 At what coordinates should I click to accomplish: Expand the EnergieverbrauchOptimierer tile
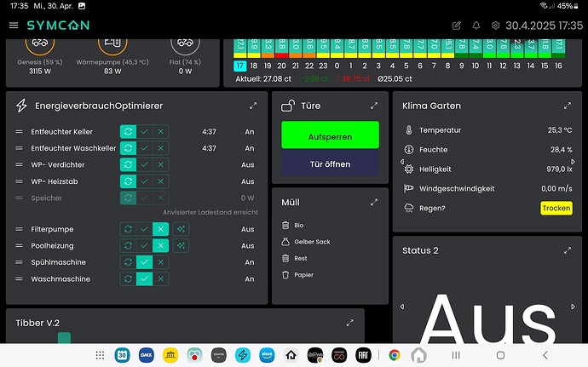point(253,106)
